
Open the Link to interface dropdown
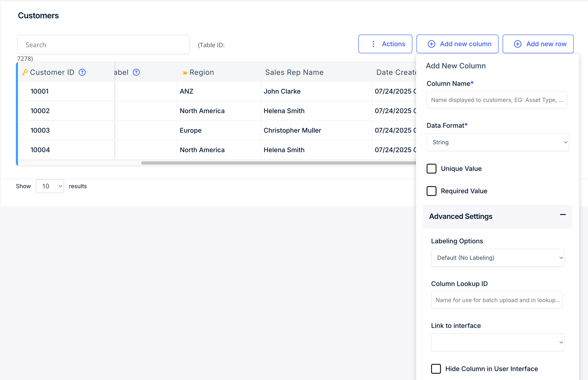pos(498,342)
